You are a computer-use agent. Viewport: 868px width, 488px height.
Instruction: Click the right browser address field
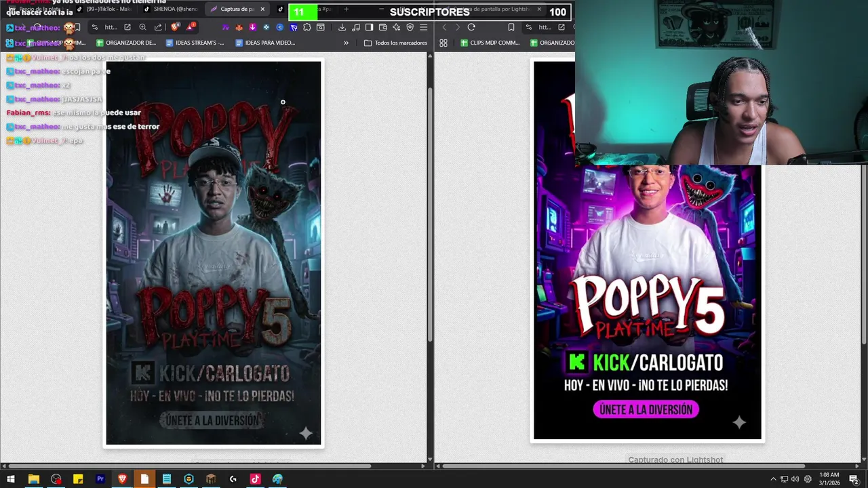pos(545,27)
